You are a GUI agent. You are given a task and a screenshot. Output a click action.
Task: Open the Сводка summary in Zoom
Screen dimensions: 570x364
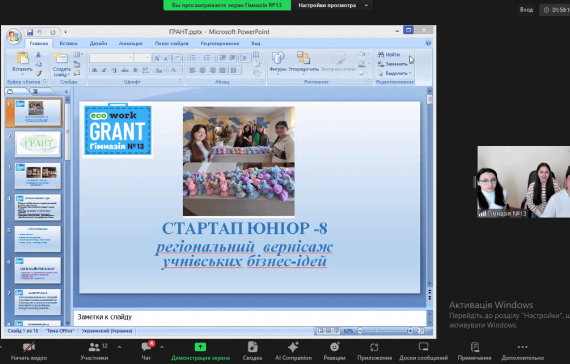[x=252, y=351]
